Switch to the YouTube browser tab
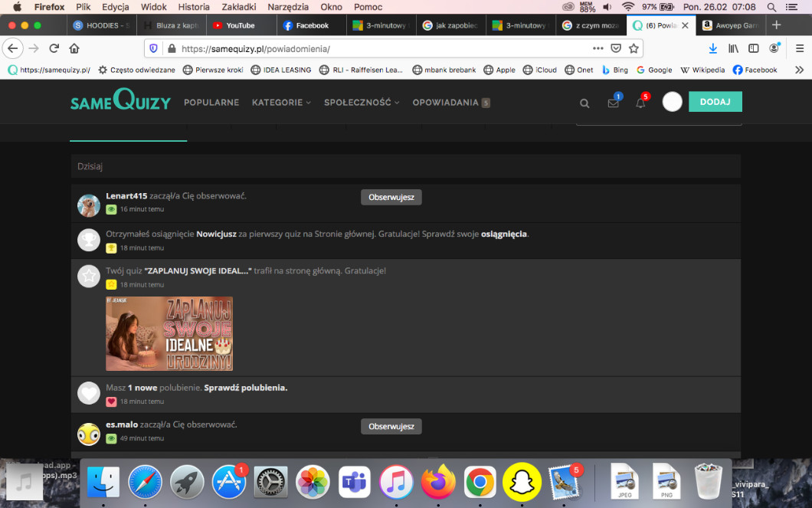The height and width of the screenshot is (508, 812). pyautogui.click(x=240, y=25)
